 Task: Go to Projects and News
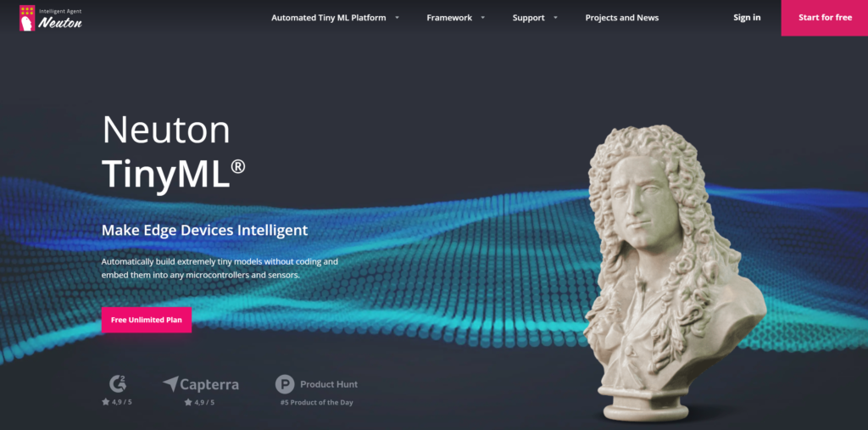621,18
